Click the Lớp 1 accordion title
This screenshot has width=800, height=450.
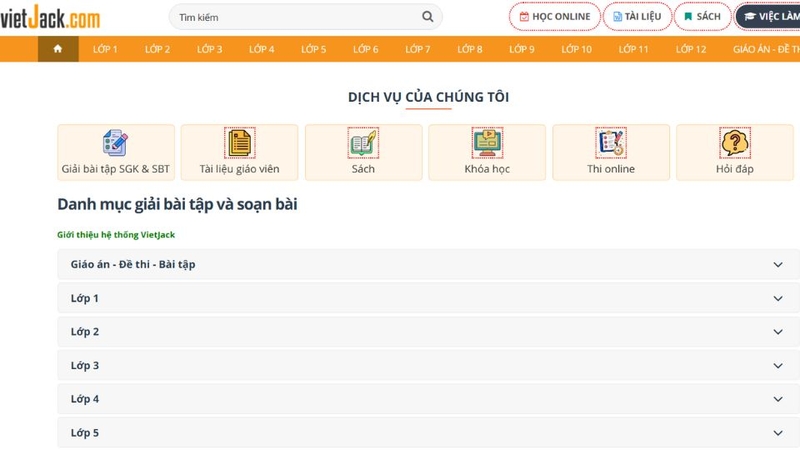pyautogui.click(x=85, y=298)
